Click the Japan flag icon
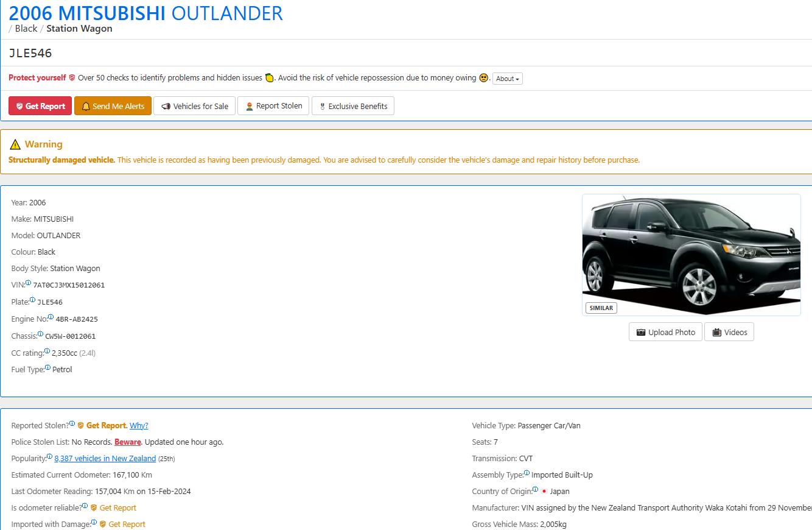This screenshot has height=530, width=812. tap(544, 492)
